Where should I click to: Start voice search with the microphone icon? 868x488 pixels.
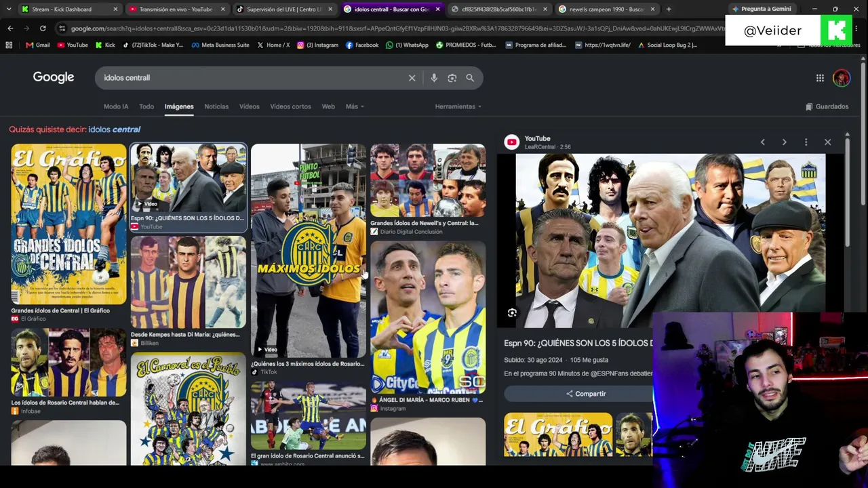coord(434,78)
